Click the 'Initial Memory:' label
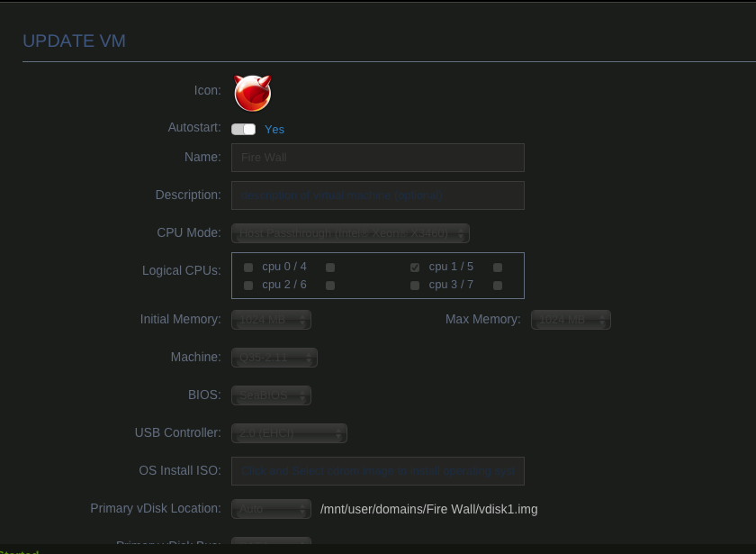 [x=180, y=319]
